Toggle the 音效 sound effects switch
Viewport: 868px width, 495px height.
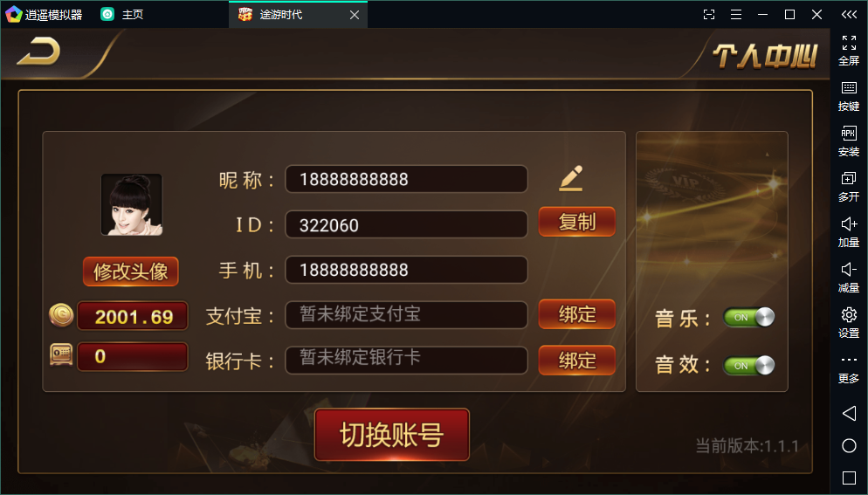point(749,366)
